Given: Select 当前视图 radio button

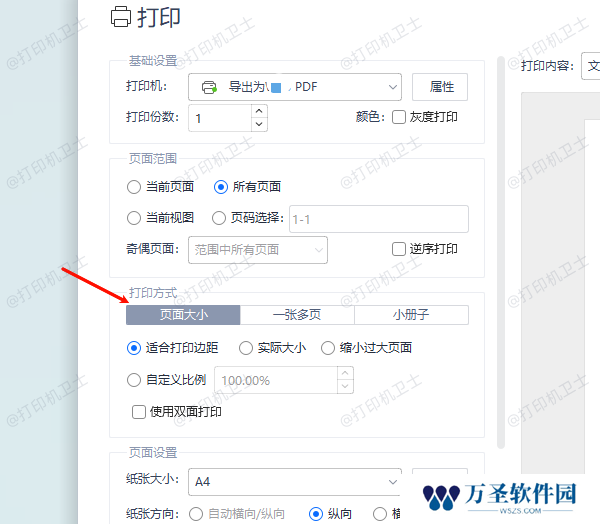Looking at the screenshot, I should pyautogui.click(x=134, y=218).
